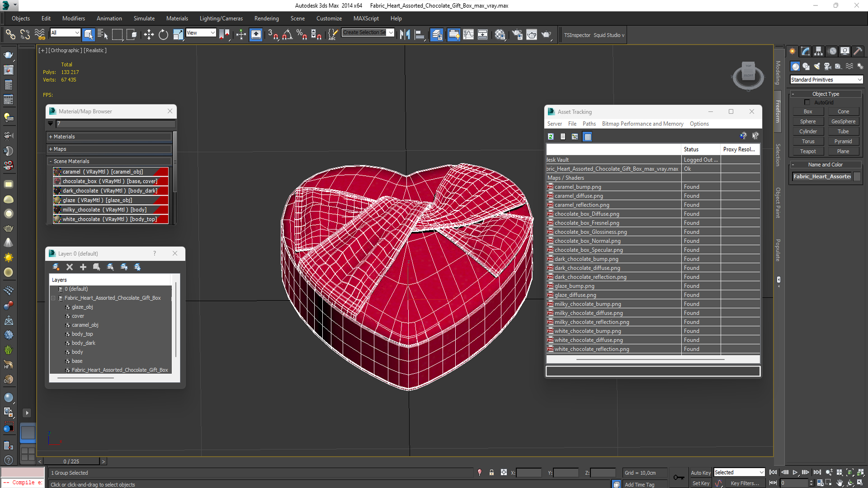Screen dimensions: 868x488
Task: Collapse the Object Type rollout
Action: pos(826,94)
